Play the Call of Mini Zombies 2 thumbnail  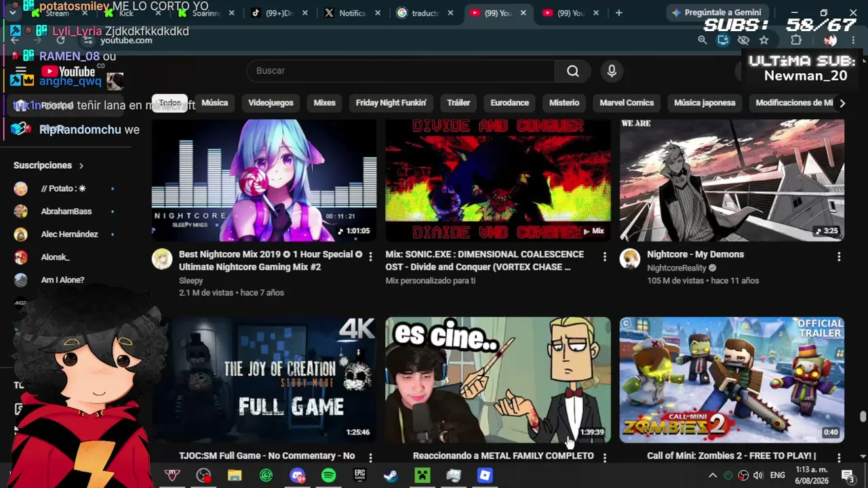(x=732, y=380)
